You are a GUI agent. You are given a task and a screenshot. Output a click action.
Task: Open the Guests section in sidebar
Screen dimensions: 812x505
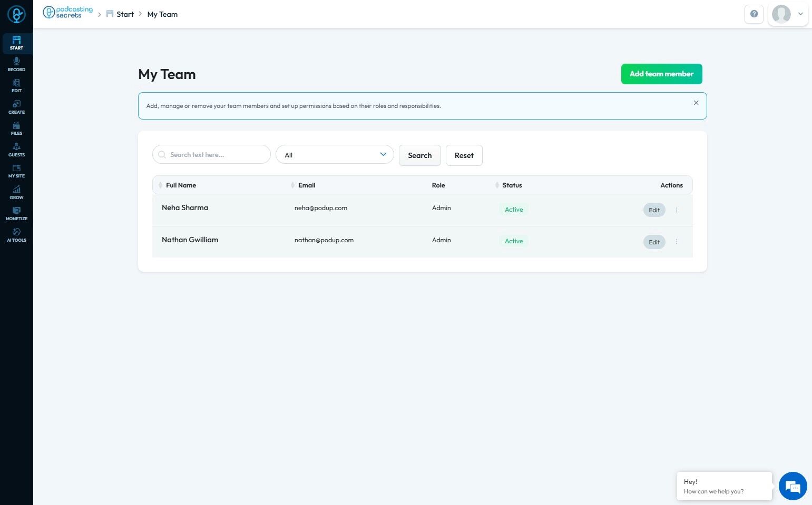16,150
